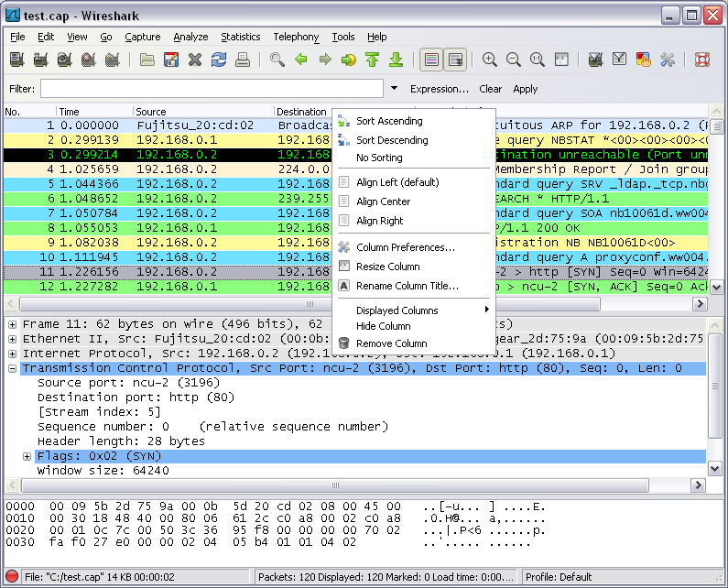728x588 pixels.
Task: Click inside the Filter text field
Action: click(x=211, y=89)
